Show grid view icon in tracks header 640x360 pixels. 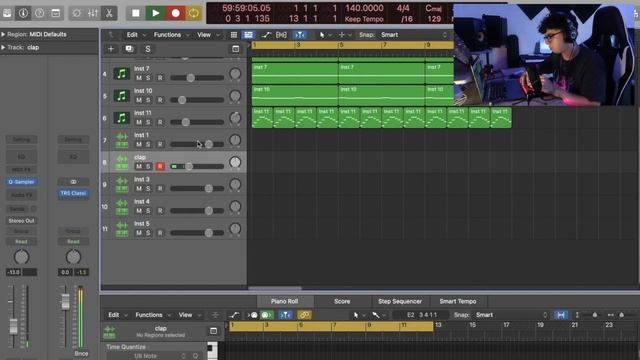(233, 35)
